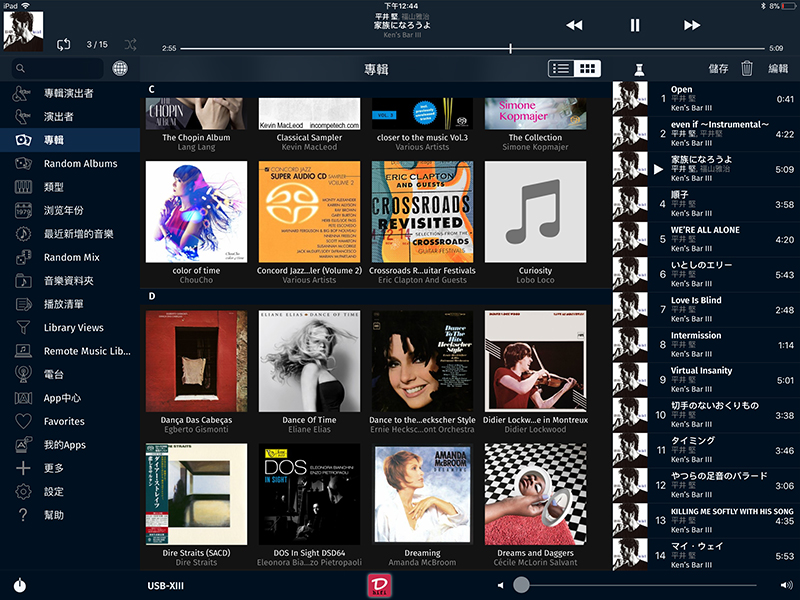Switch to list view layout

(561, 69)
